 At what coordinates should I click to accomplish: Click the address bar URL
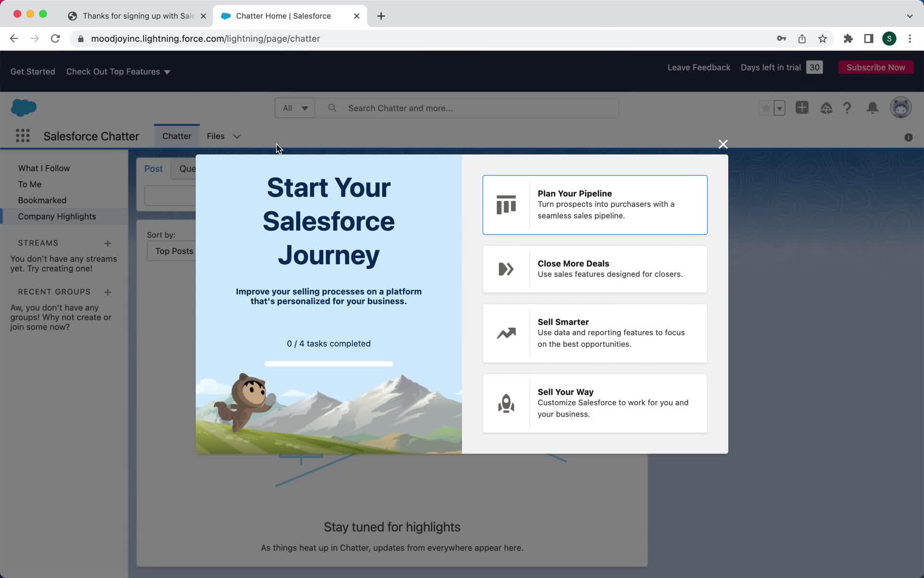point(205,39)
